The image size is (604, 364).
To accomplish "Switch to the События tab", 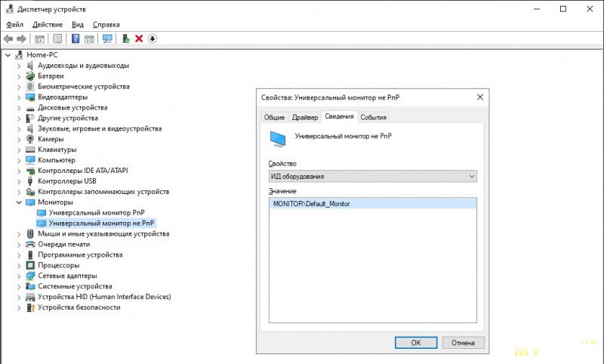I will pyautogui.click(x=373, y=118).
